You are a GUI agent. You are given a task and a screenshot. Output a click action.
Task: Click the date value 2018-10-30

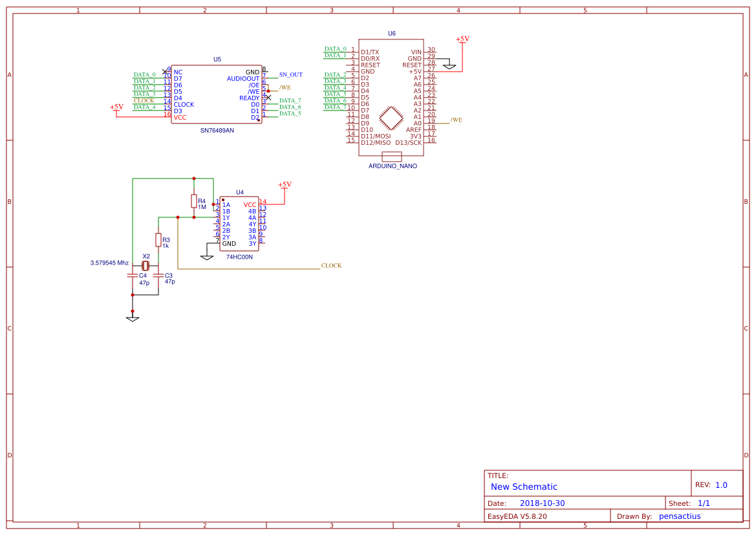542,503
